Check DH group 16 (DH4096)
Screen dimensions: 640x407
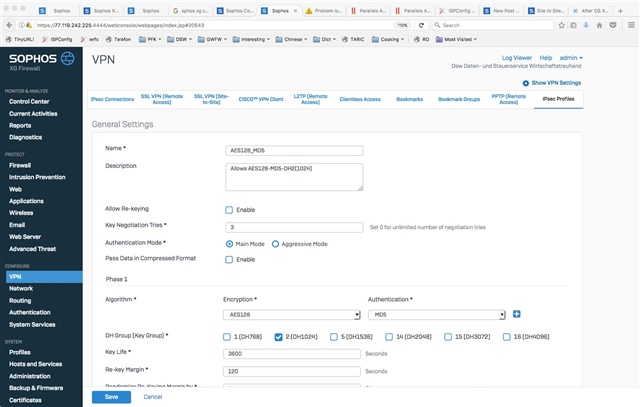[507, 337]
